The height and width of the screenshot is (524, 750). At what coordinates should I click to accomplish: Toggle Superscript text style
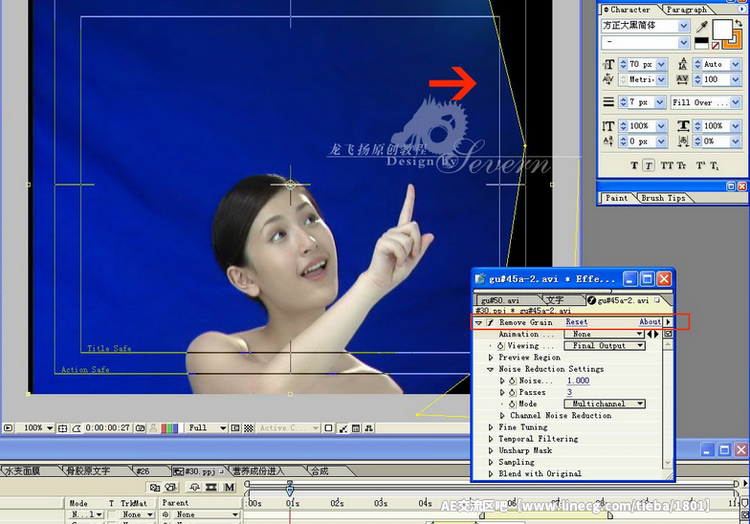point(700,165)
